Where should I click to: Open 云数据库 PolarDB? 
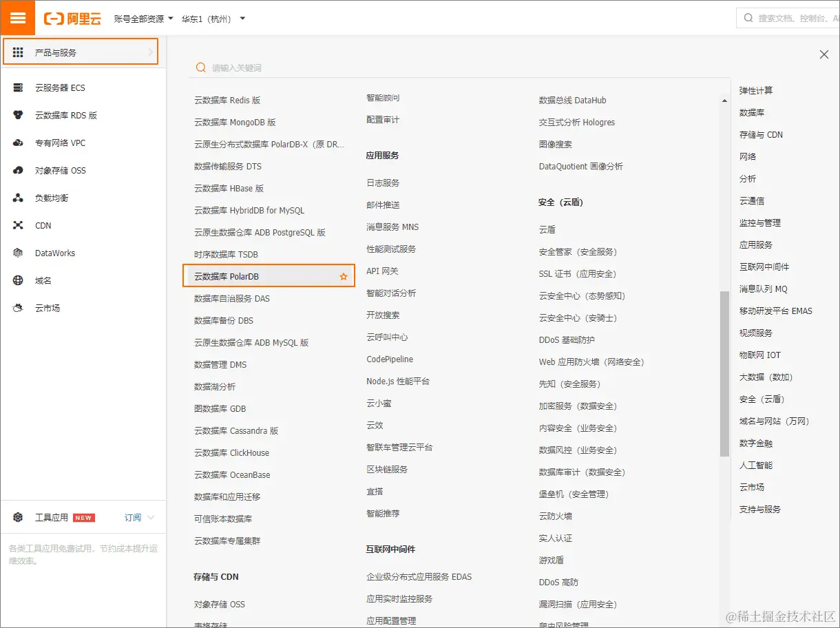(227, 276)
